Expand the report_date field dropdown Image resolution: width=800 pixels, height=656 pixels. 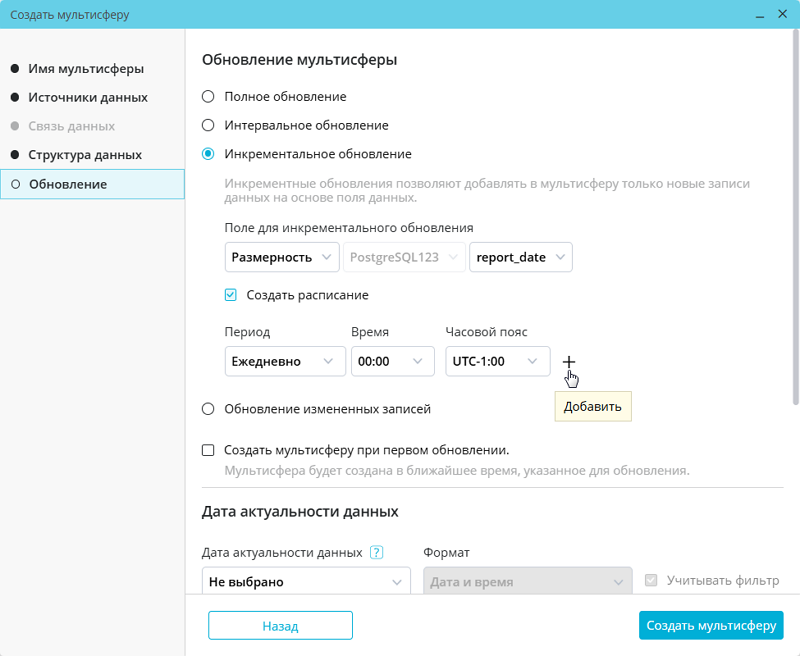tap(521, 257)
